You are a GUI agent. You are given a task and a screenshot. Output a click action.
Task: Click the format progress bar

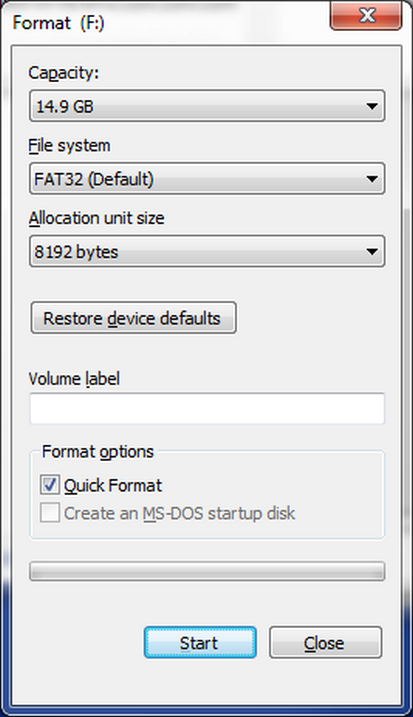(207, 572)
